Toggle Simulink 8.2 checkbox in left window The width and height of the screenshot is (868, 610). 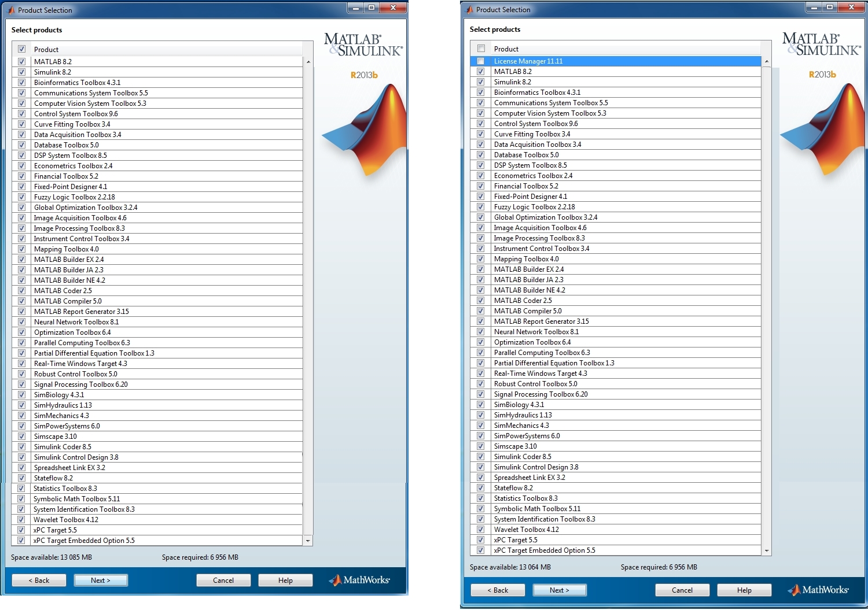coord(21,72)
